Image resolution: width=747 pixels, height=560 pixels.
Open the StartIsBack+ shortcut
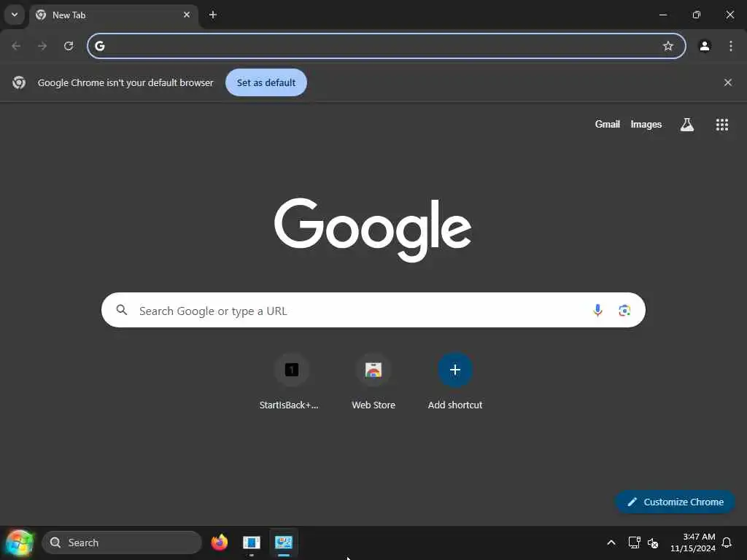(291, 382)
